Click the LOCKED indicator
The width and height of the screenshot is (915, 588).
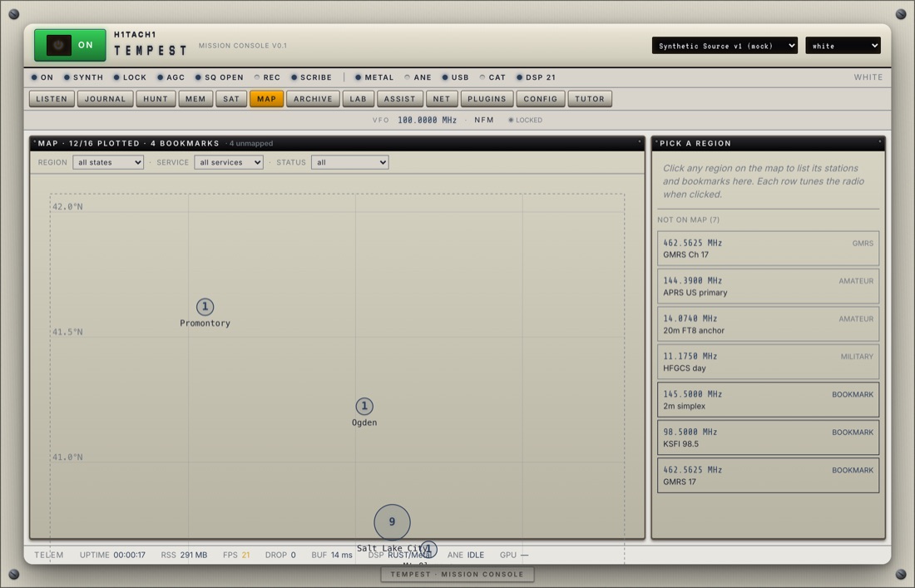525,120
